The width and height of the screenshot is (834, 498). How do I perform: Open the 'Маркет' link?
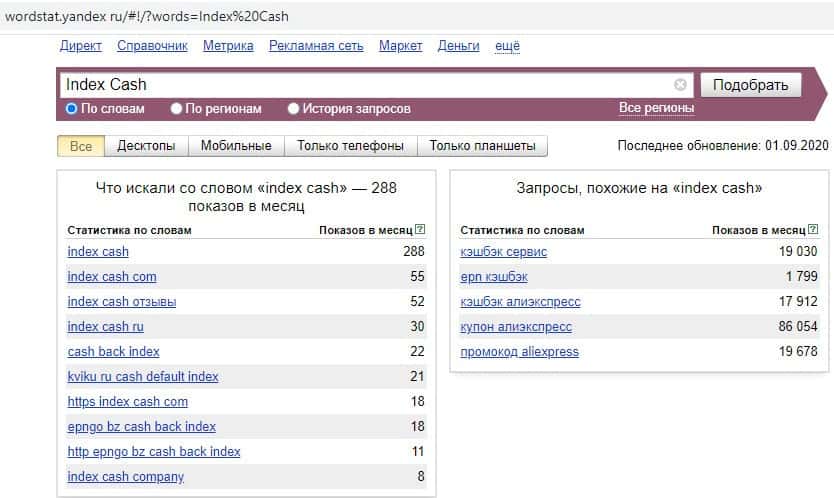click(401, 46)
